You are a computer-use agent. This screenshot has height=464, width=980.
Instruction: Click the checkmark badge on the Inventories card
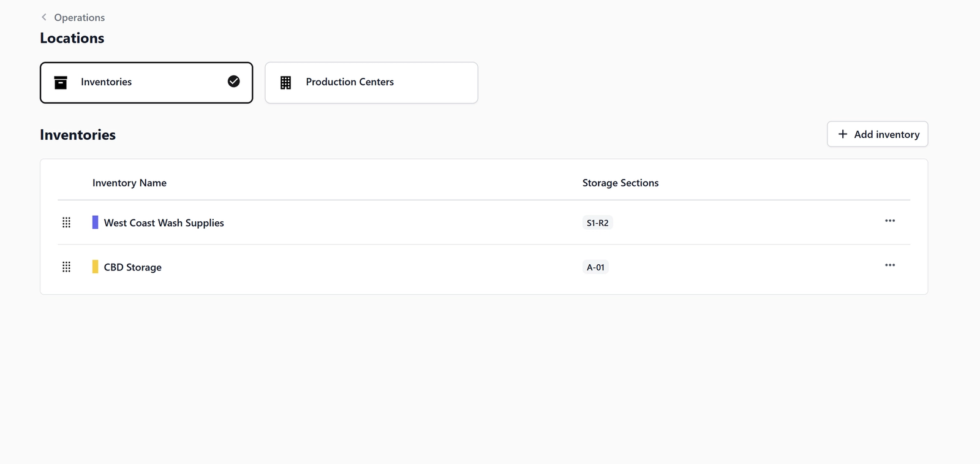click(233, 81)
